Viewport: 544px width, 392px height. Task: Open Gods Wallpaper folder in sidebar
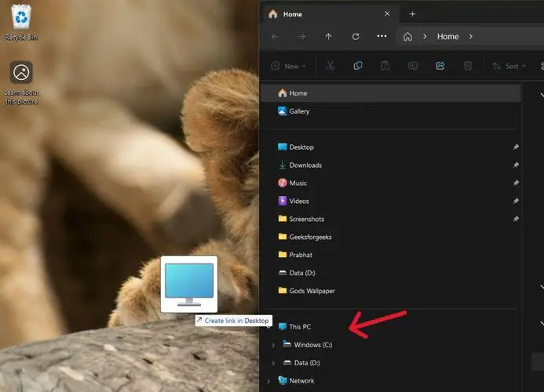[312, 291]
